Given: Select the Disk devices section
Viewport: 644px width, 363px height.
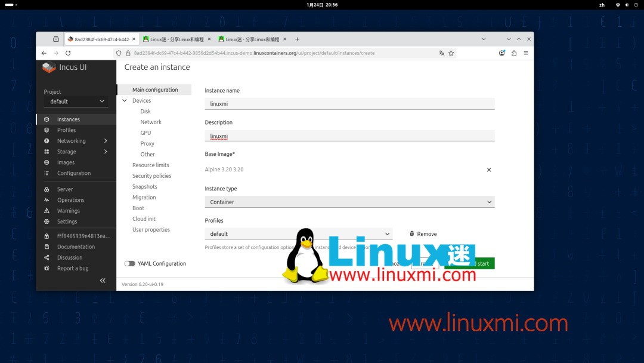Looking at the screenshot, I should [145, 112].
